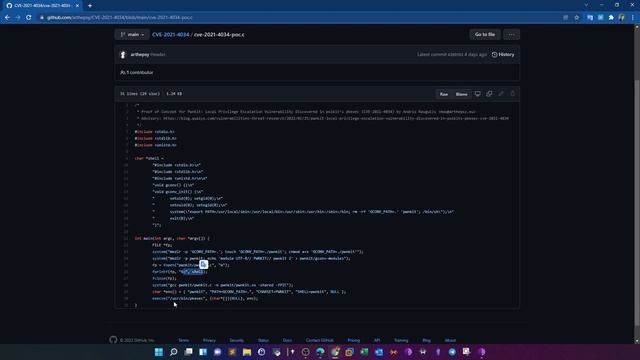This screenshot has height=360, width=640.
Task: Open Outlook from the taskbar
Action: (379, 352)
